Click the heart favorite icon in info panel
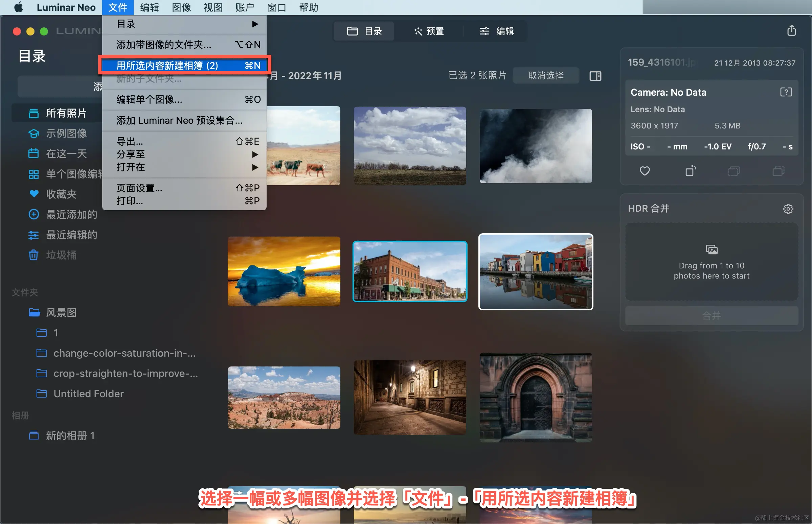This screenshot has height=524, width=812. (x=645, y=171)
